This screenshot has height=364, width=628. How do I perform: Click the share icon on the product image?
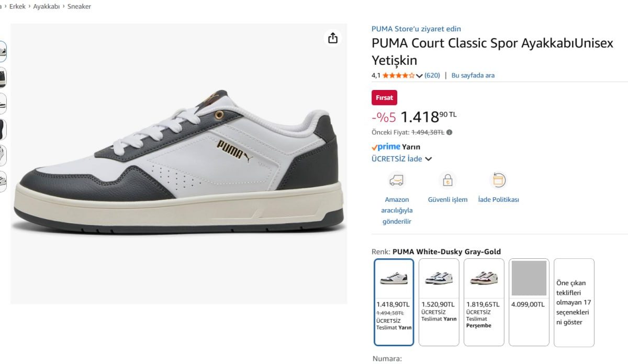point(333,38)
